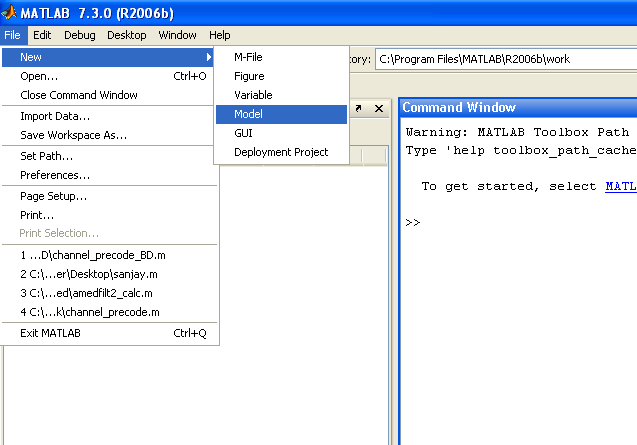Select Print... in File menu
Viewport: 637px width, 445px height.
click(x=108, y=215)
